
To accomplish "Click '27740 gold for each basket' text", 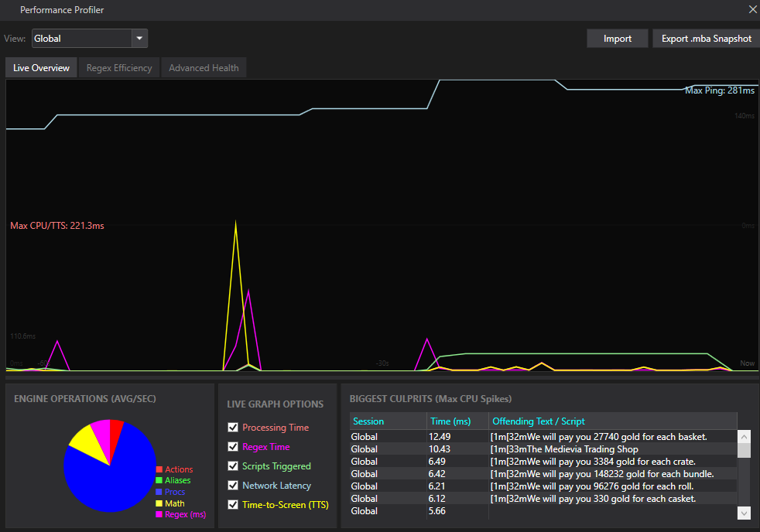I will (x=650, y=437).
